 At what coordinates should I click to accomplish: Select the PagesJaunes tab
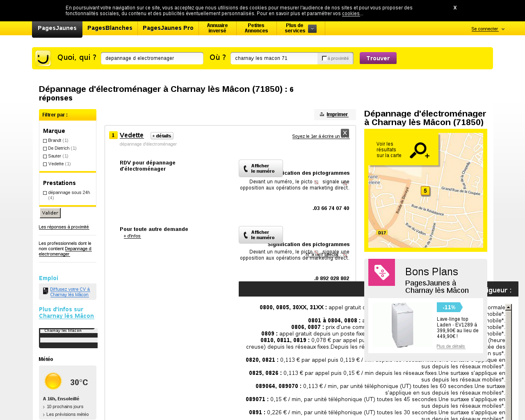pyautogui.click(x=57, y=28)
